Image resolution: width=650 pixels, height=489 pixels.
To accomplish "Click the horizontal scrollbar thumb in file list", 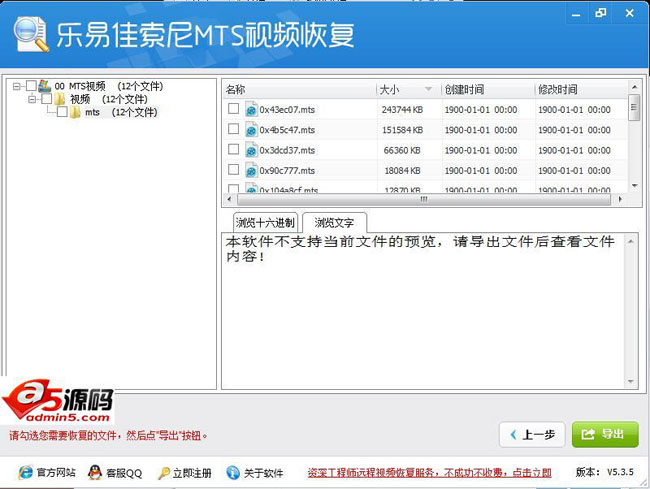I will point(424,199).
